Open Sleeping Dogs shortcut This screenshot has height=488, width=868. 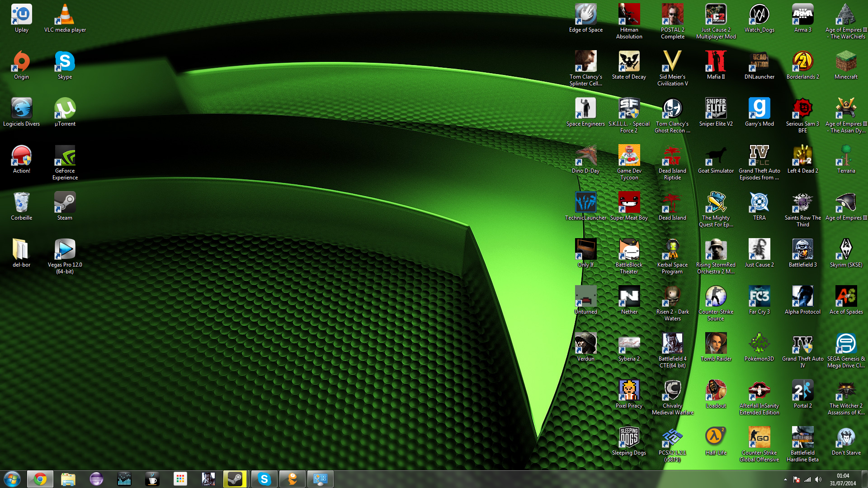[629, 441]
